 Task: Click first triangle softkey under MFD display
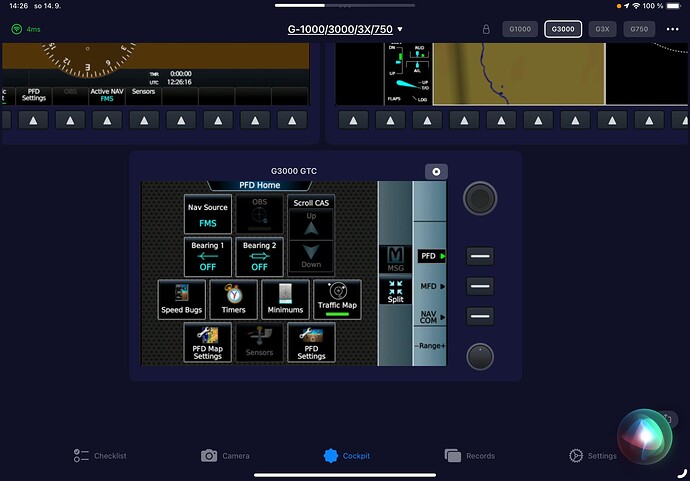[x=353, y=121]
